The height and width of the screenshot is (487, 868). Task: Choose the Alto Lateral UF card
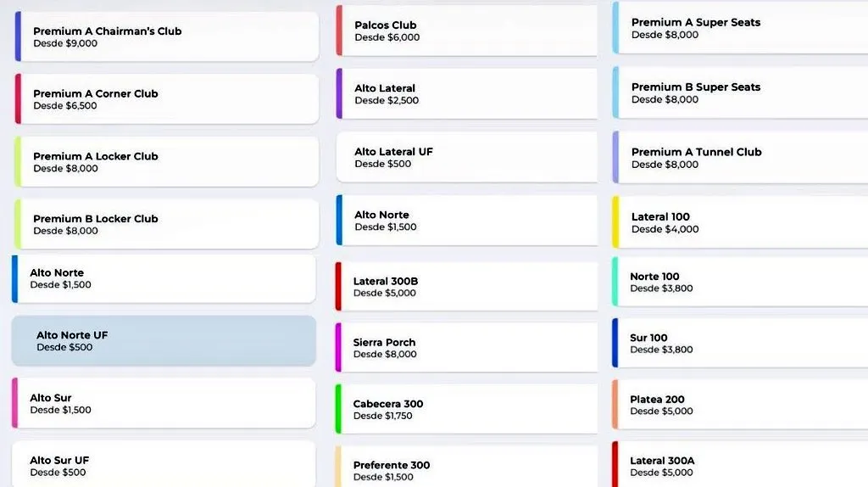coord(466,157)
